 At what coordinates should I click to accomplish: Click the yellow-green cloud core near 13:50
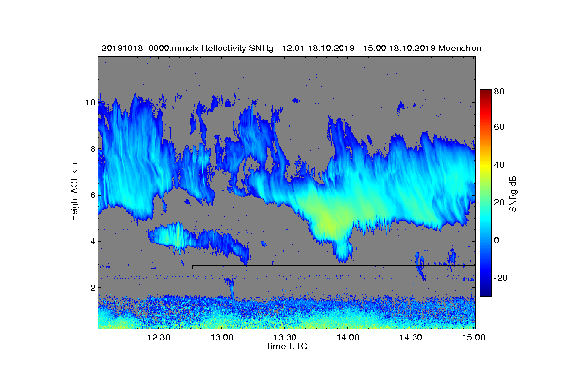coord(330,223)
